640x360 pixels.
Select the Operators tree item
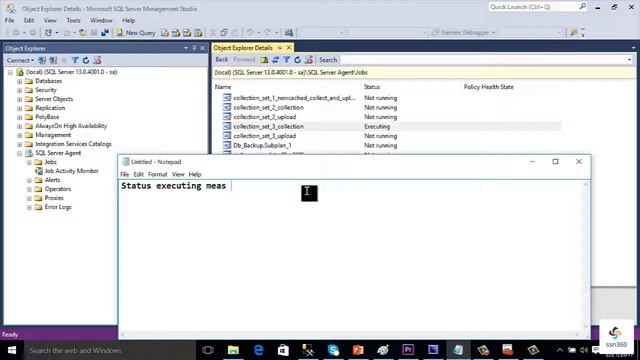point(58,189)
